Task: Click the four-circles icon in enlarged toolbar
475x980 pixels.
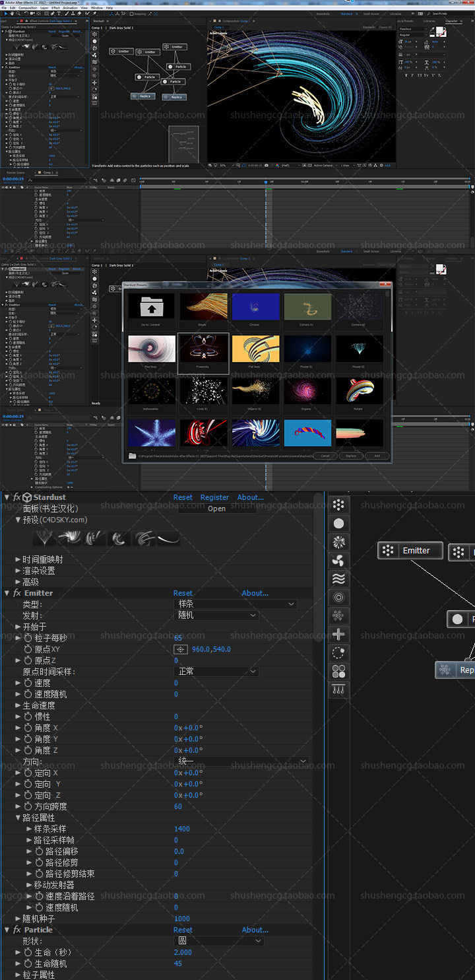Action: (338, 672)
